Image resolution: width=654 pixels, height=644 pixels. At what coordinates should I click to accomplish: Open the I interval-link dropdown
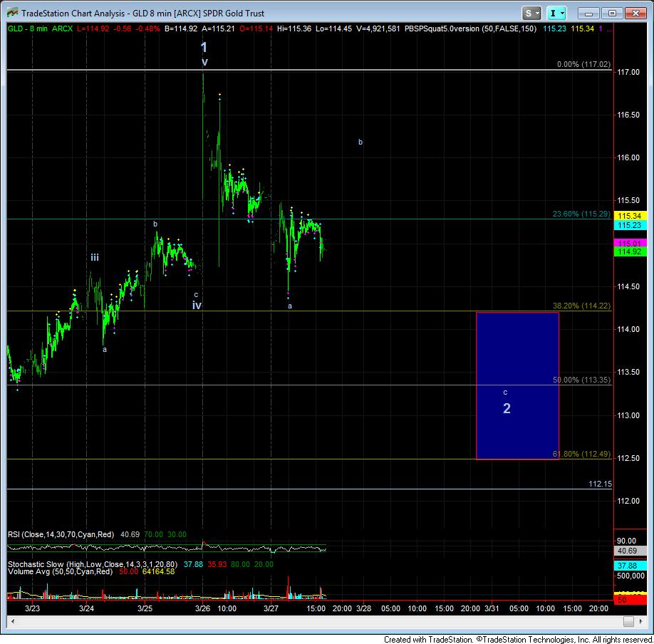pos(556,14)
